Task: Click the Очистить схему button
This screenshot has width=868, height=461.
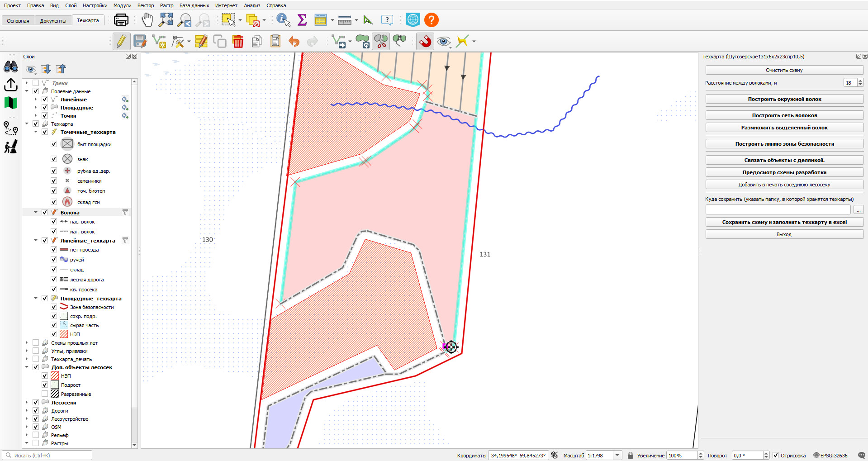Action: point(784,70)
